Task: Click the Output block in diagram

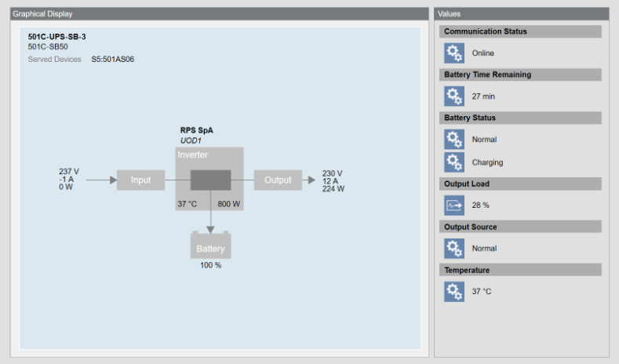Action: pyautogui.click(x=278, y=180)
